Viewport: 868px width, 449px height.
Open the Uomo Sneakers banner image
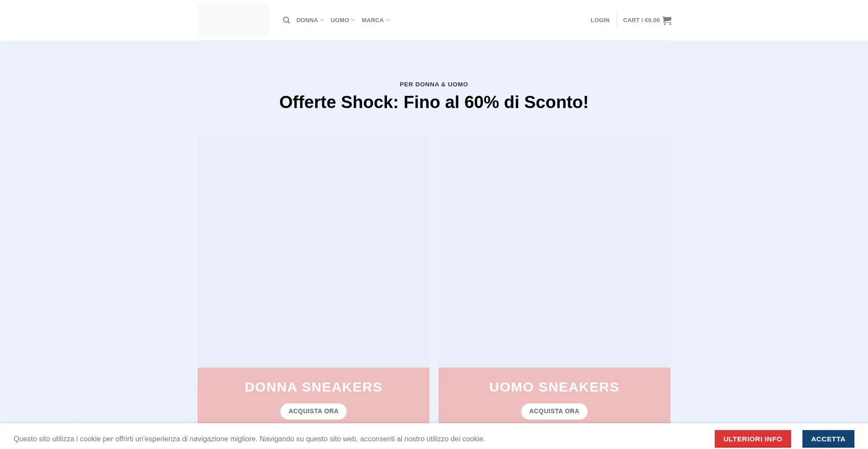[x=554, y=251]
